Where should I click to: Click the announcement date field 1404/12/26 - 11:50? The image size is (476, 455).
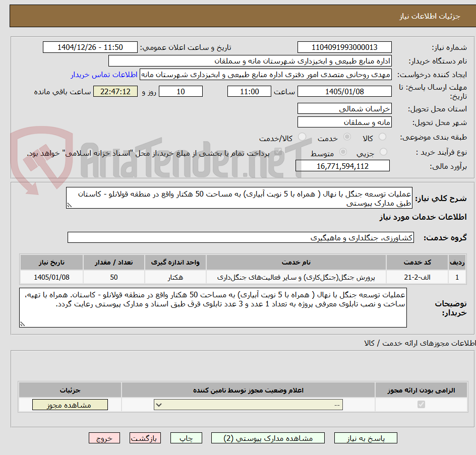90,47
